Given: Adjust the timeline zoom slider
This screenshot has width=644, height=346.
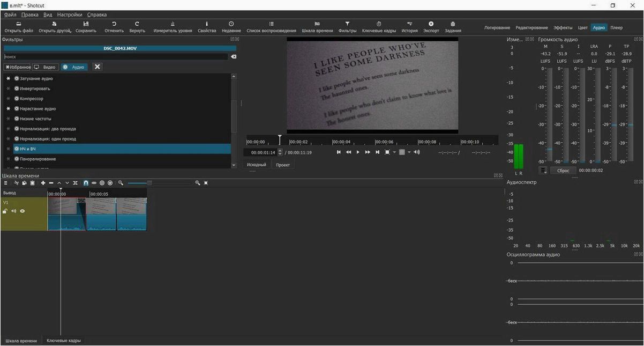Looking at the screenshot, I should coord(149,183).
